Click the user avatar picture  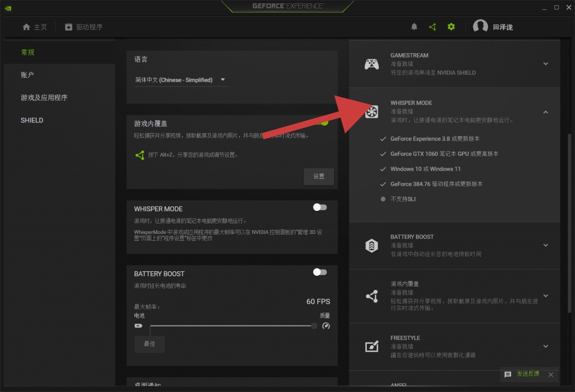tap(480, 26)
